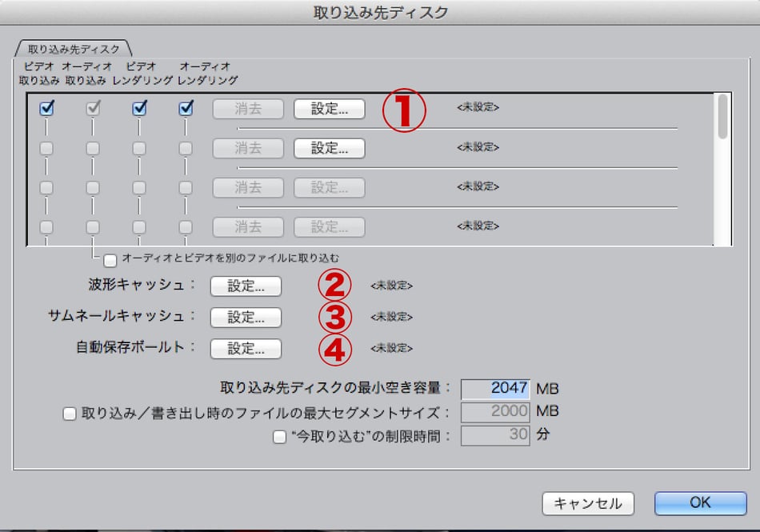The height and width of the screenshot is (532, 760).
Task: Click 設定... button in the third disk row
Action: coord(330,187)
